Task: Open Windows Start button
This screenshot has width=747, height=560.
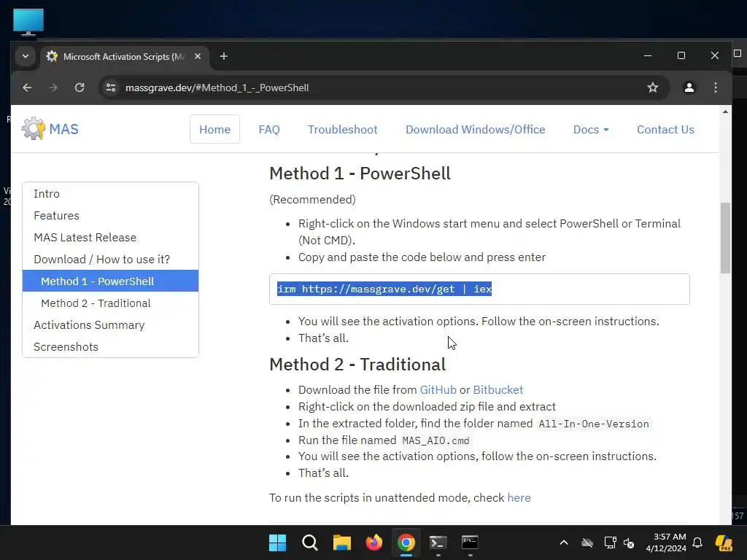Action: click(278, 542)
